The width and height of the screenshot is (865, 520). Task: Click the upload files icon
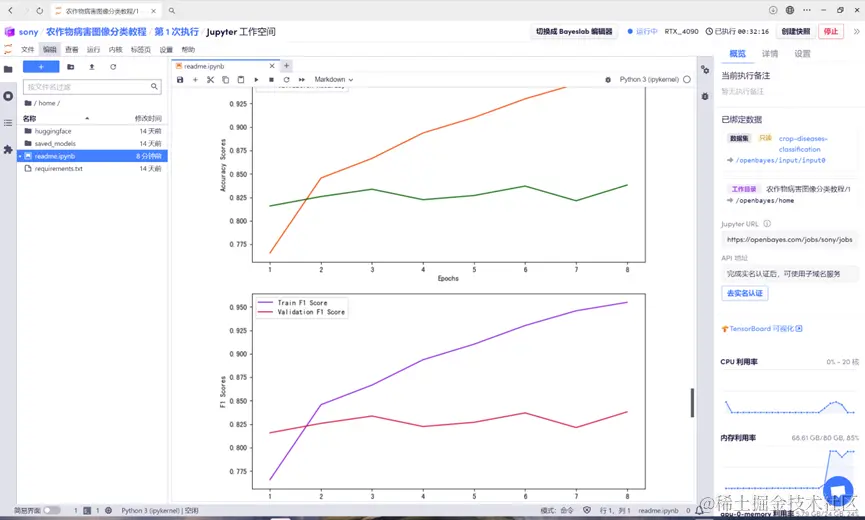92,67
